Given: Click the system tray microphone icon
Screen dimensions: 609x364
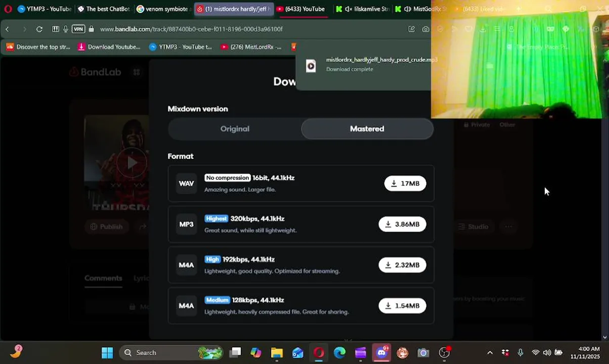Looking at the screenshot, I should (x=520, y=353).
